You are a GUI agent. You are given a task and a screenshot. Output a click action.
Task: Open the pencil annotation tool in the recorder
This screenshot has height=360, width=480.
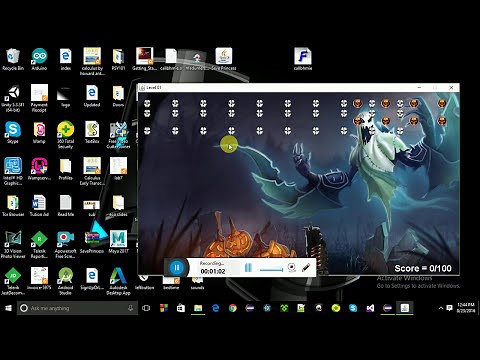point(306,267)
